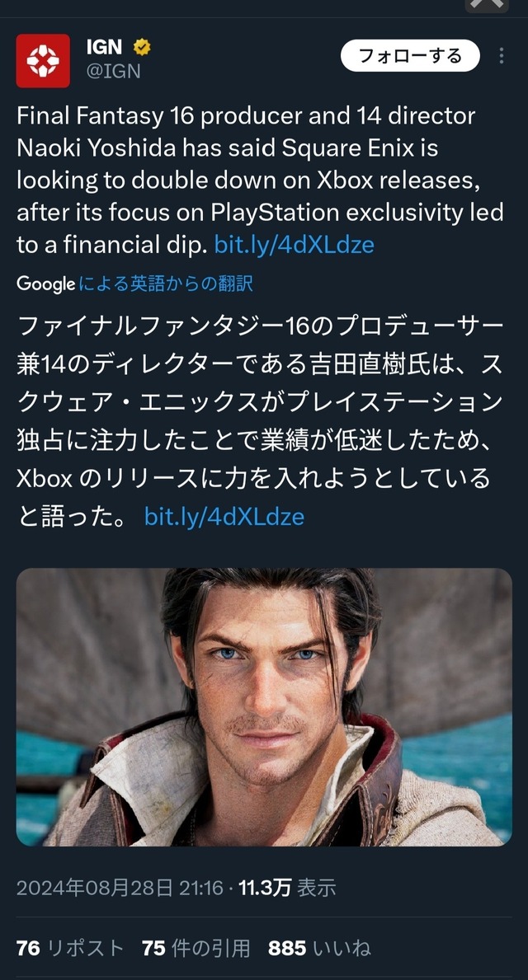Tap the 2024年08月28日 21:16 timestamp

tap(120, 888)
